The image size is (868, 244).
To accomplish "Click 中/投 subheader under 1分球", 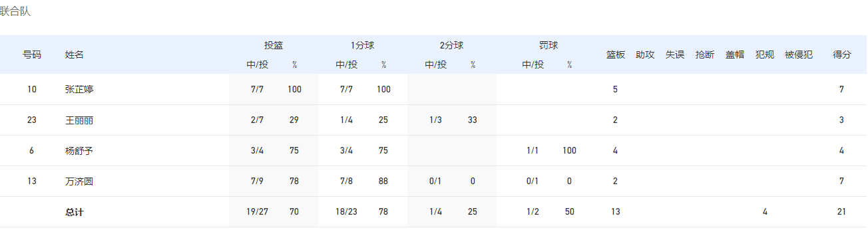I will click(x=347, y=64).
